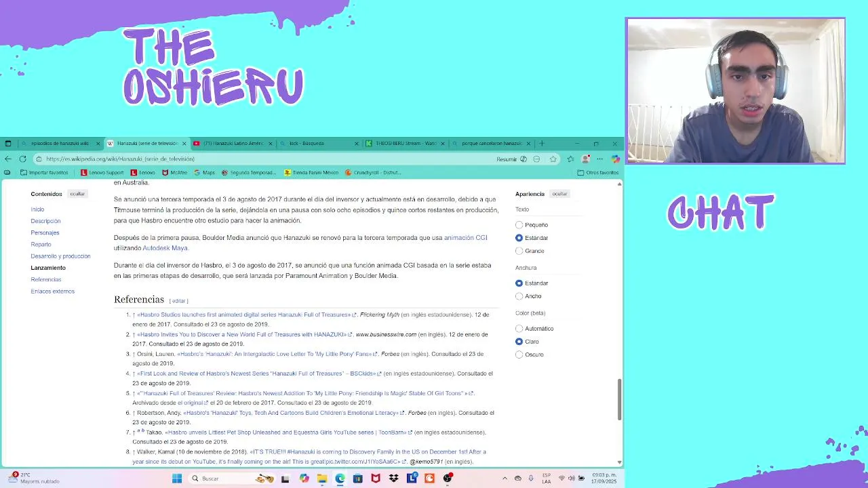Add page to favorites with star icon

553,159
